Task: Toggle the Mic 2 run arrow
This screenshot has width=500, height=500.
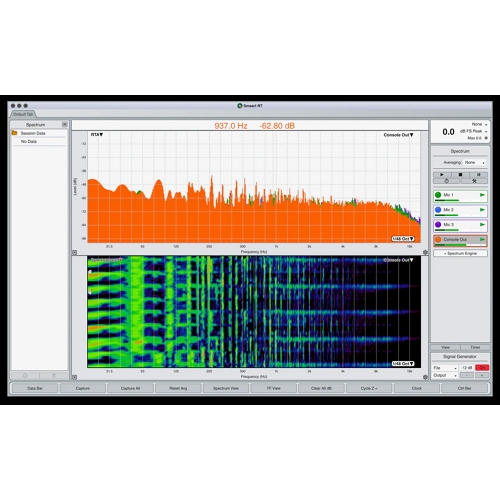Action: 482,210
